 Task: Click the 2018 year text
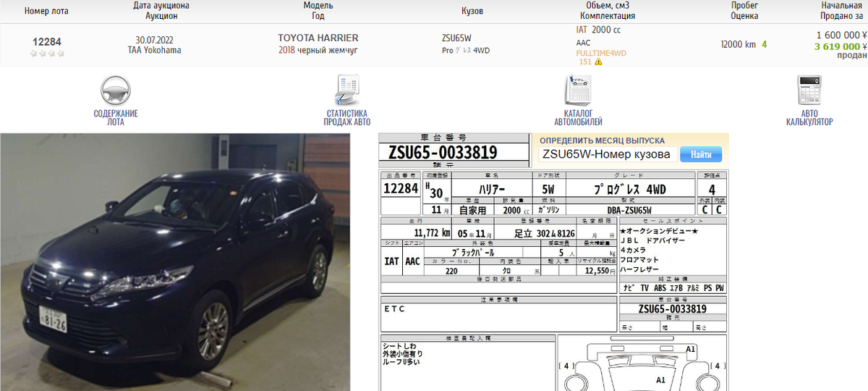(287, 50)
